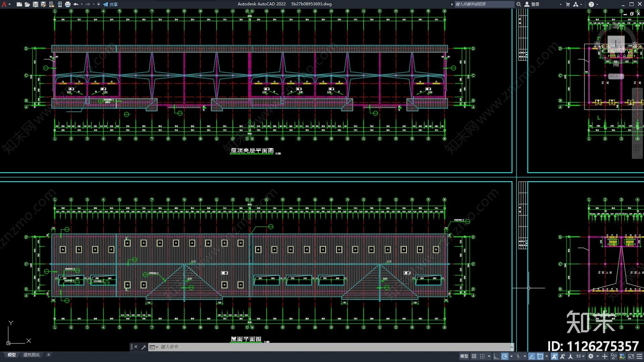The image size is (644, 362).
Task: Expand the sign-in account dropdown arrow
Action: click(x=560, y=4)
